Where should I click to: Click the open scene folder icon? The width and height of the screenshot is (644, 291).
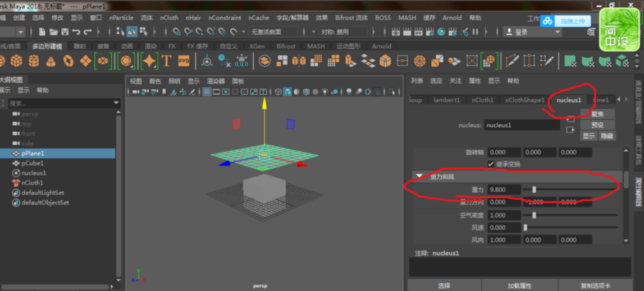tap(53, 31)
